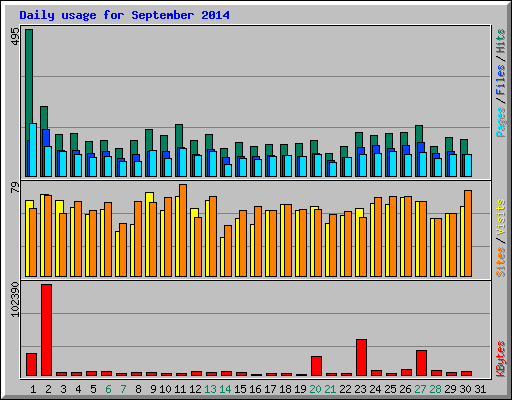This screenshot has width=512, height=400.
Task: Click the 102390 axis maximum label
Action: point(15,300)
